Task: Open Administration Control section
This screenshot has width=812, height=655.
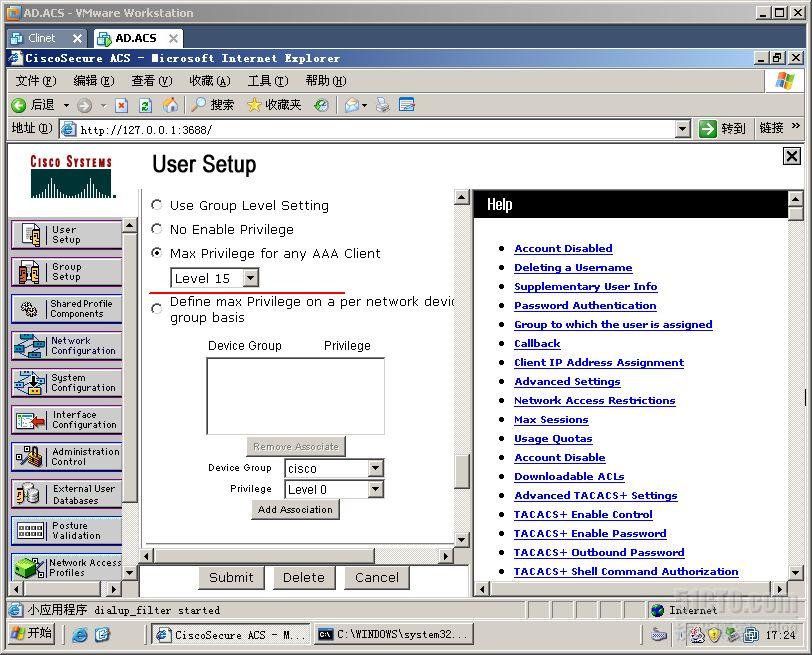Action: 66,457
